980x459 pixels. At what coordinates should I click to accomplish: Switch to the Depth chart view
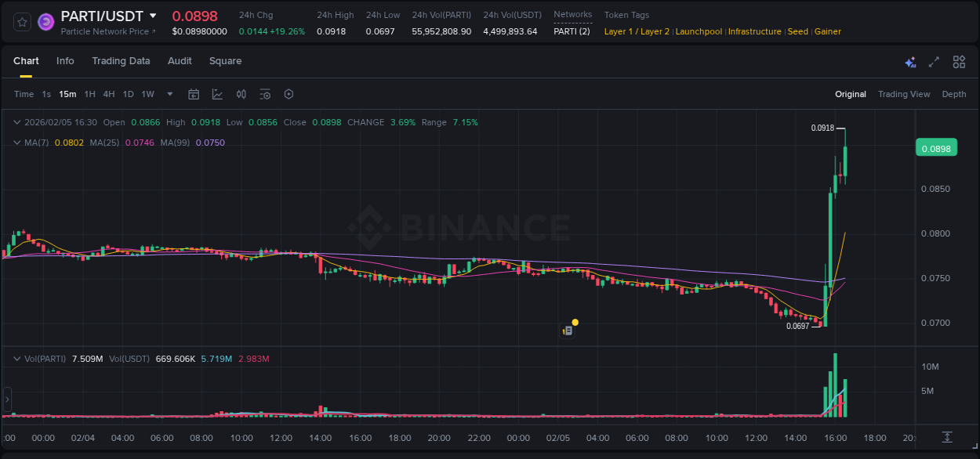pyautogui.click(x=953, y=94)
